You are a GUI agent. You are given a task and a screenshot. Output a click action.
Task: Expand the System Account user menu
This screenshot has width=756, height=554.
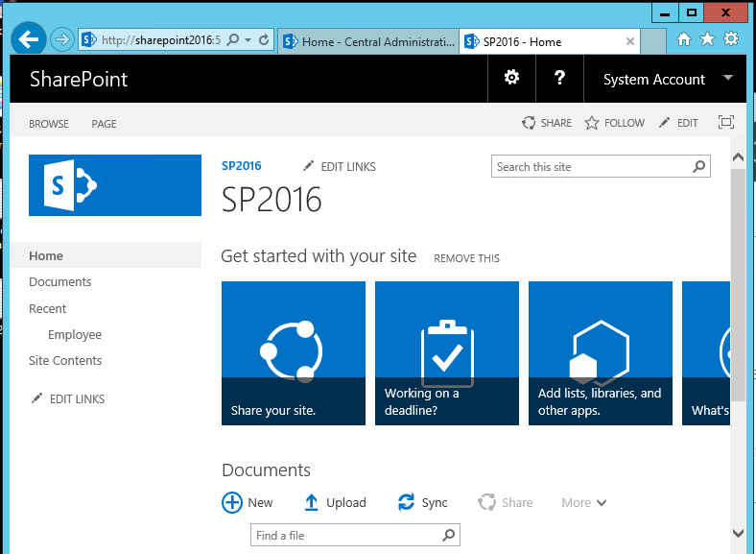point(665,79)
